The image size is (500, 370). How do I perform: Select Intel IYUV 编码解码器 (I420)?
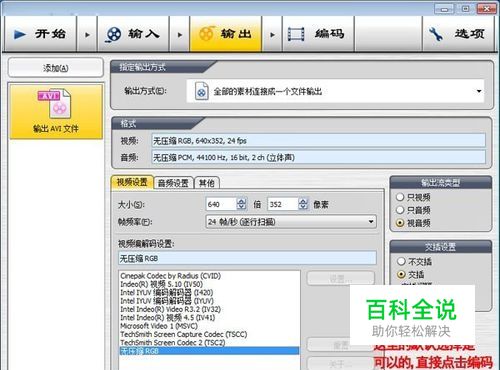[x=209, y=293]
